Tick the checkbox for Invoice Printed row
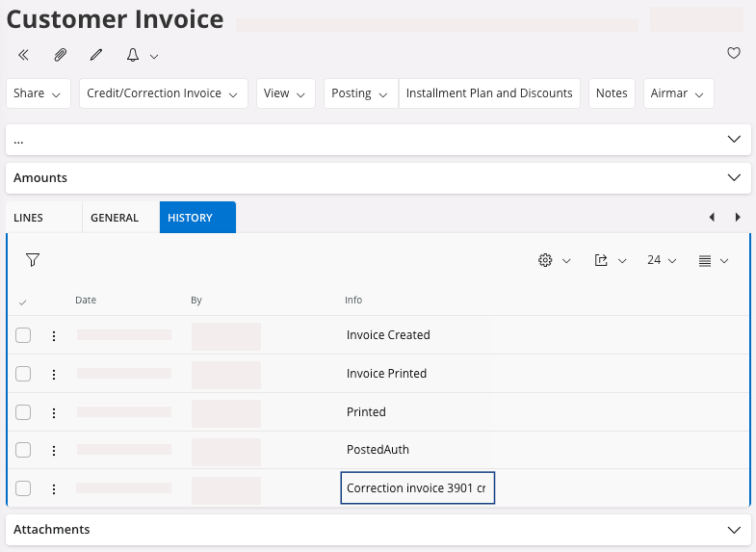The height and width of the screenshot is (552, 756). pyautogui.click(x=23, y=374)
